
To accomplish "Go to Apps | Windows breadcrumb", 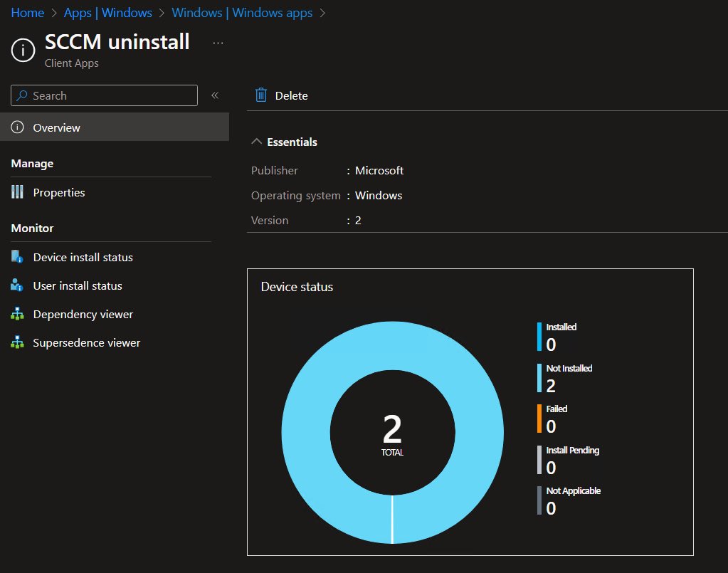I will click(107, 13).
